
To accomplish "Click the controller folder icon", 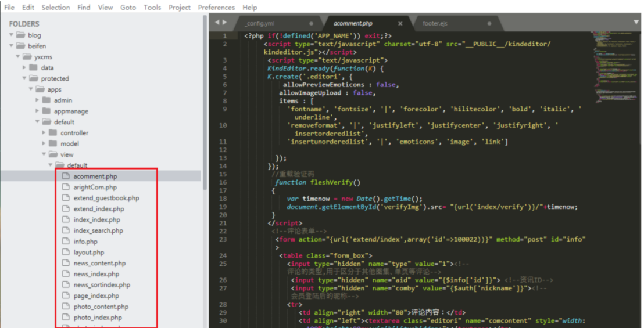I will [53, 132].
